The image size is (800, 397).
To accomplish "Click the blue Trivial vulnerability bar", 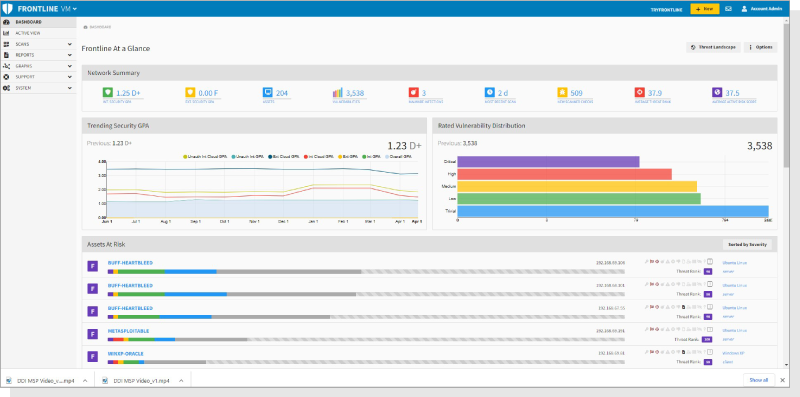I will click(x=613, y=211).
